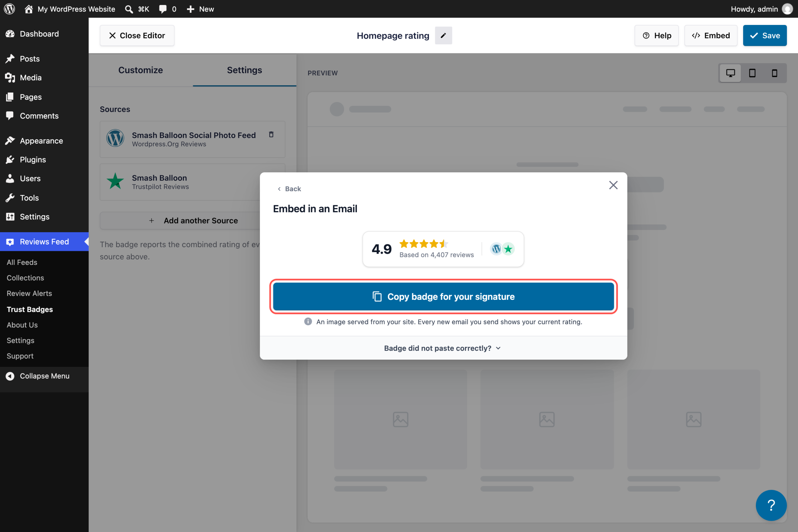This screenshot has height=532, width=798.
Task: Click the WordPress logo in admin bar
Action: click(9, 9)
